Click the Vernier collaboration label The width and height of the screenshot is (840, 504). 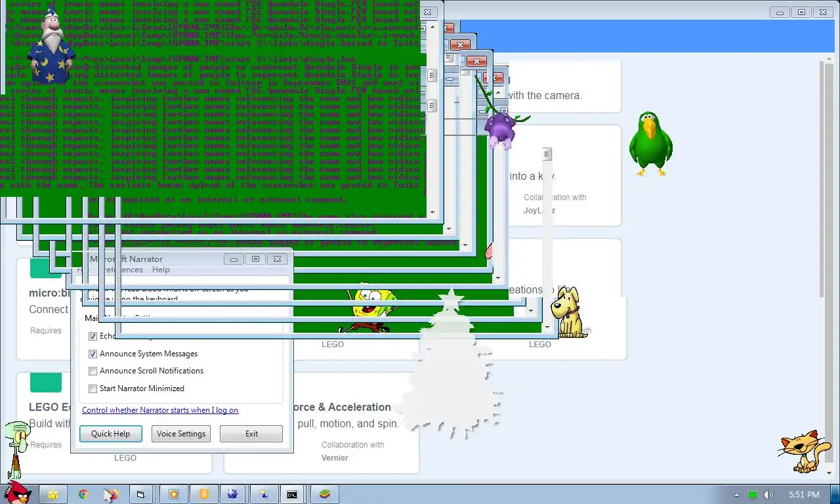click(x=335, y=458)
